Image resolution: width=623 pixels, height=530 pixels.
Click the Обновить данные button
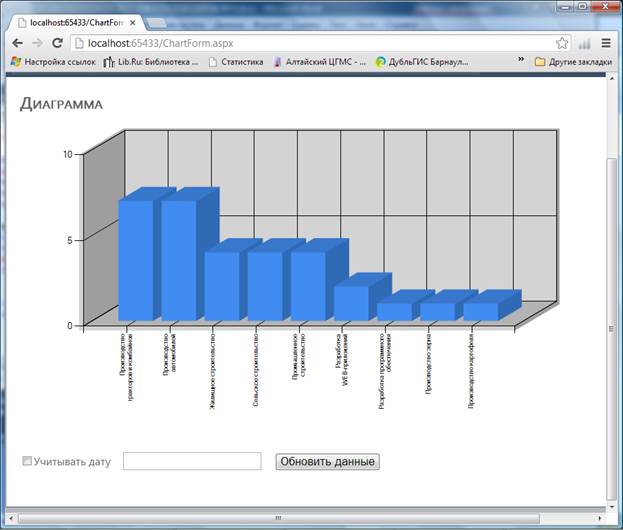click(327, 462)
